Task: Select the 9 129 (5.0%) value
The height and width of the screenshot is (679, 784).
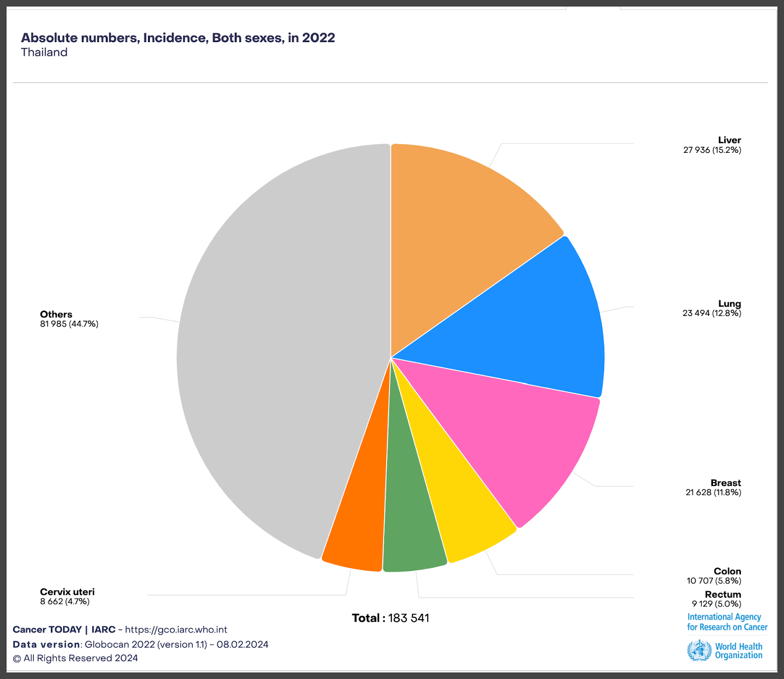Action: click(716, 604)
